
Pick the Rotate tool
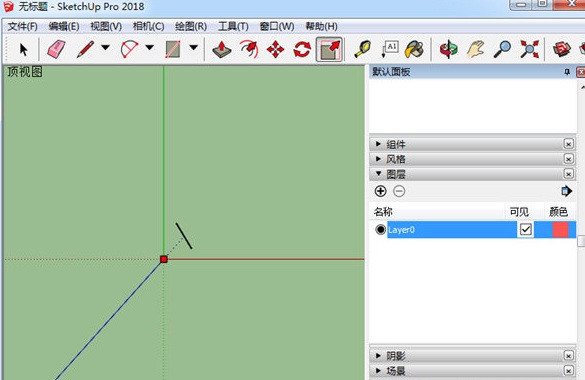[302, 49]
